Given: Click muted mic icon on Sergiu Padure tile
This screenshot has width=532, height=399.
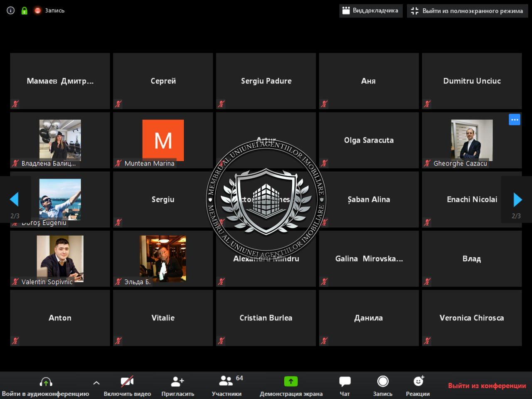Looking at the screenshot, I should coord(222,104).
